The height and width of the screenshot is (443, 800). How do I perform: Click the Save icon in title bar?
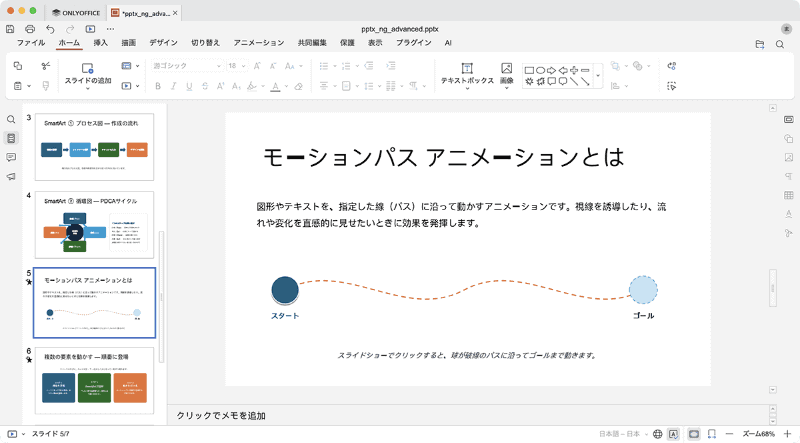(x=10, y=29)
